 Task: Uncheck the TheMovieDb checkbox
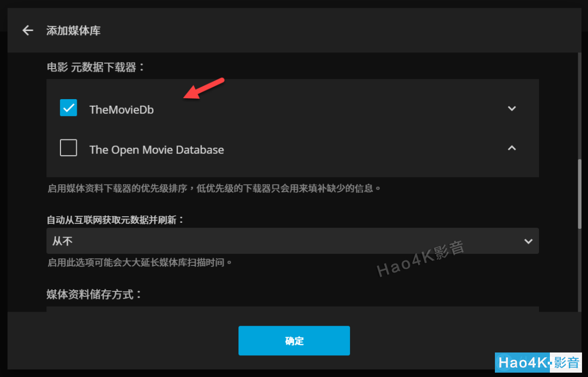click(68, 108)
